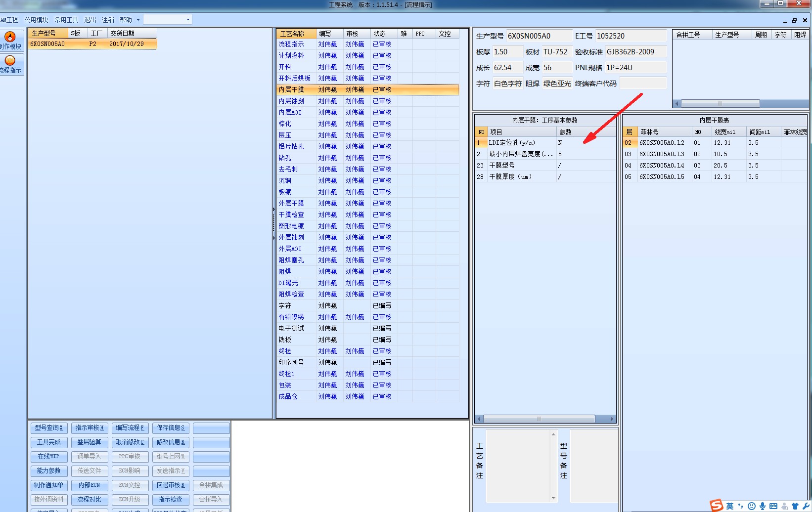Open the 帮助 menu

126,20
